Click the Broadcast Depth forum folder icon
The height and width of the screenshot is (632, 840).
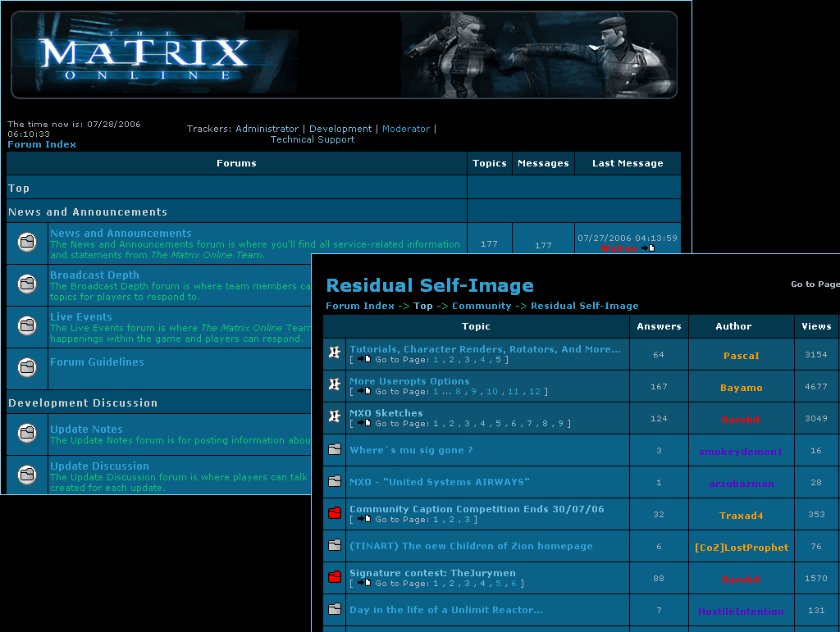pyautogui.click(x=27, y=284)
